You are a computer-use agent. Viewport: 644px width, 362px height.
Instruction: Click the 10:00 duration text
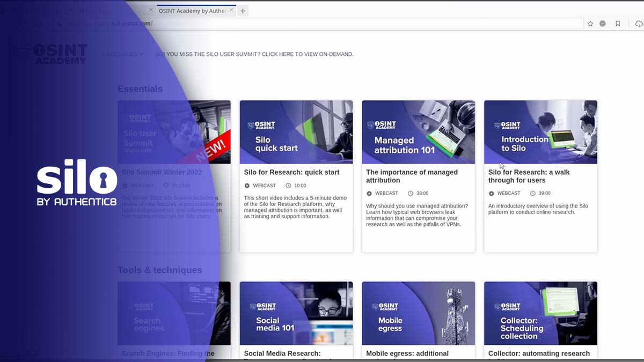pos(300,186)
